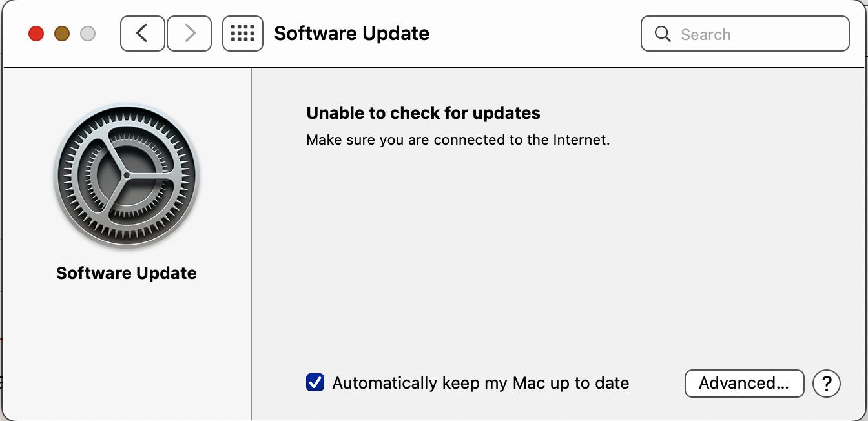Click the magnifying glass in the search field
This screenshot has width=868, height=421.
[663, 34]
